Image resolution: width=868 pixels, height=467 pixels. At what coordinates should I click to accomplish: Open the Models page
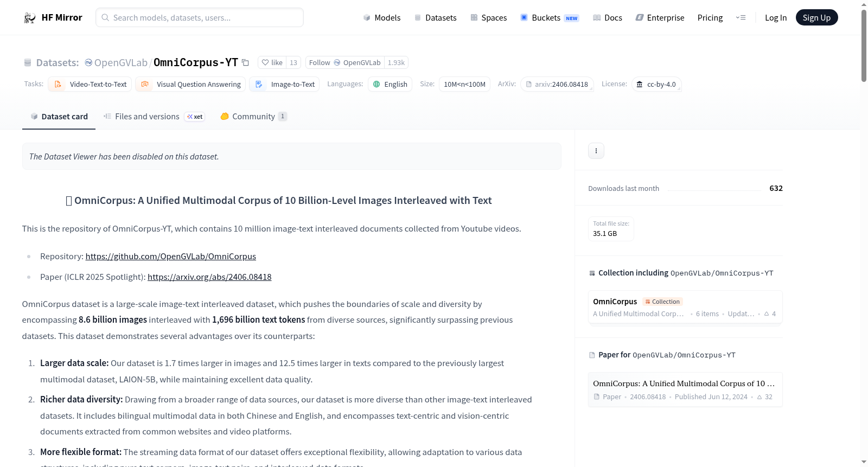tap(382, 17)
